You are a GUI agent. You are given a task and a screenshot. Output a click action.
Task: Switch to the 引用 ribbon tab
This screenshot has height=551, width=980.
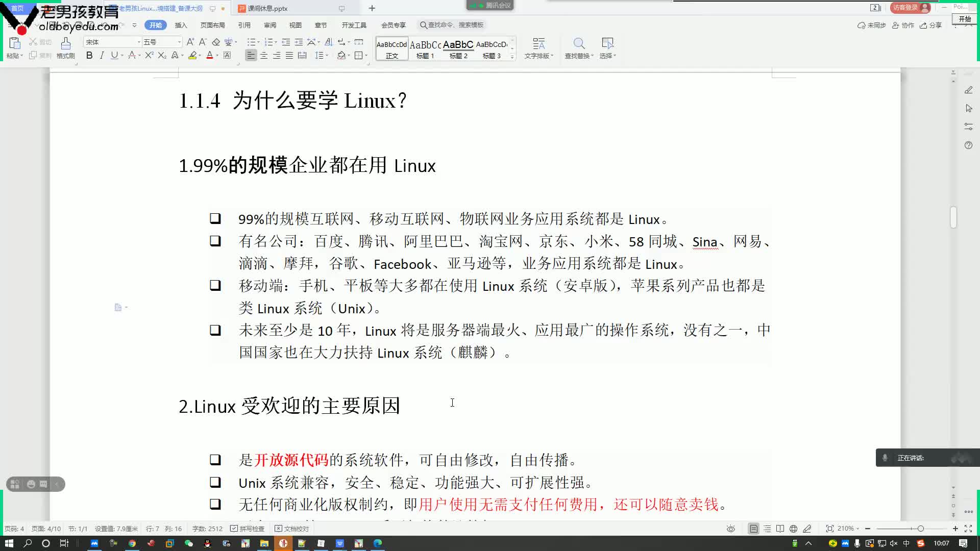(244, 25)
